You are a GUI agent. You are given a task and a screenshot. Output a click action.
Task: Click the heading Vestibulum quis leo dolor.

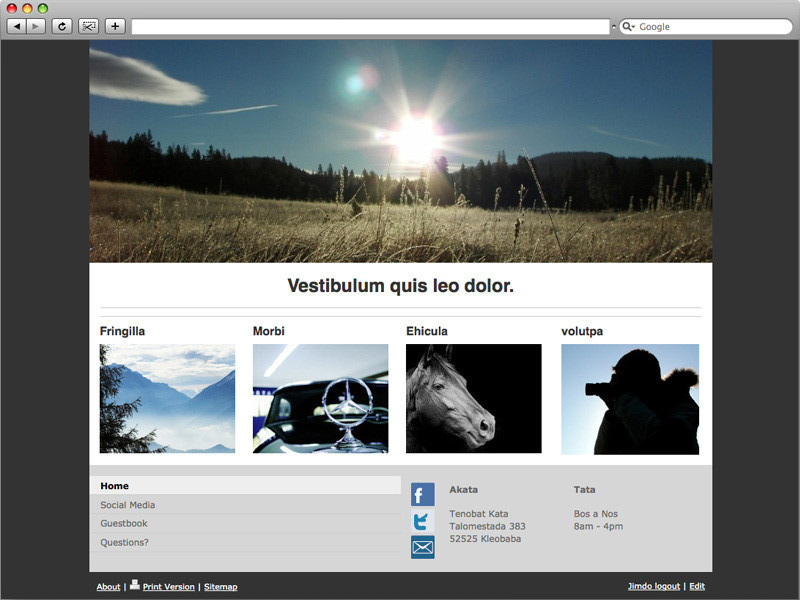pos(401,286)
